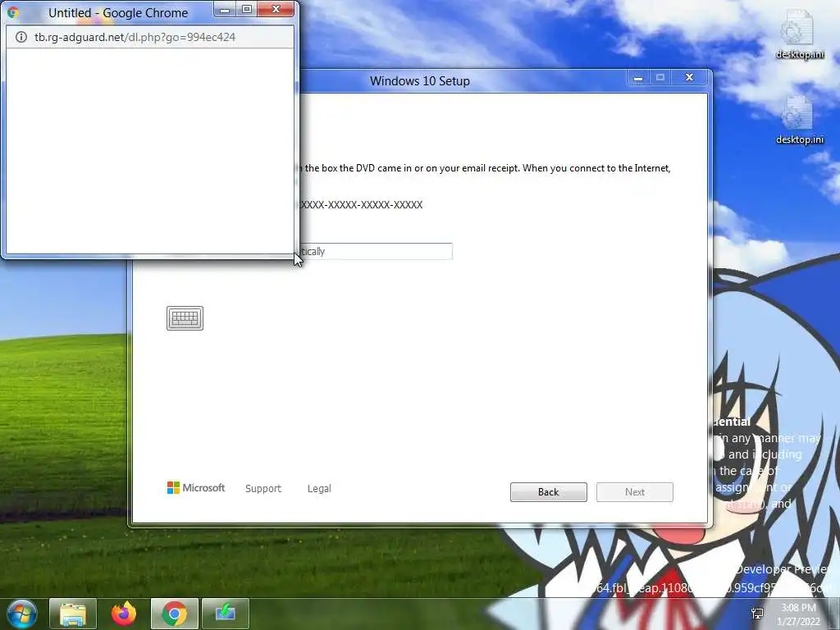The height and width of the screenshot is (630, 840).
Task: Select the top desktop.ini desktop icon
Action: click(x=799, y=34)
